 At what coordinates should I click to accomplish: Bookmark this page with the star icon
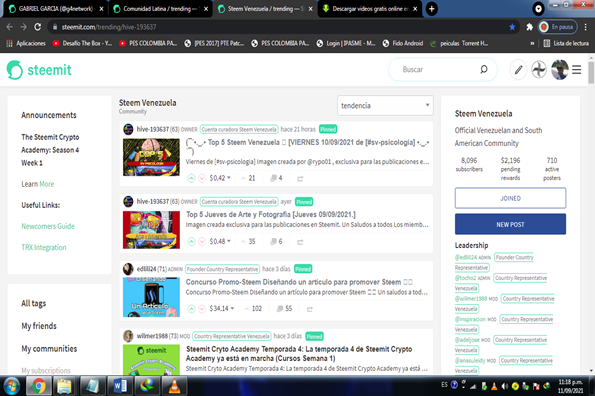512,27
